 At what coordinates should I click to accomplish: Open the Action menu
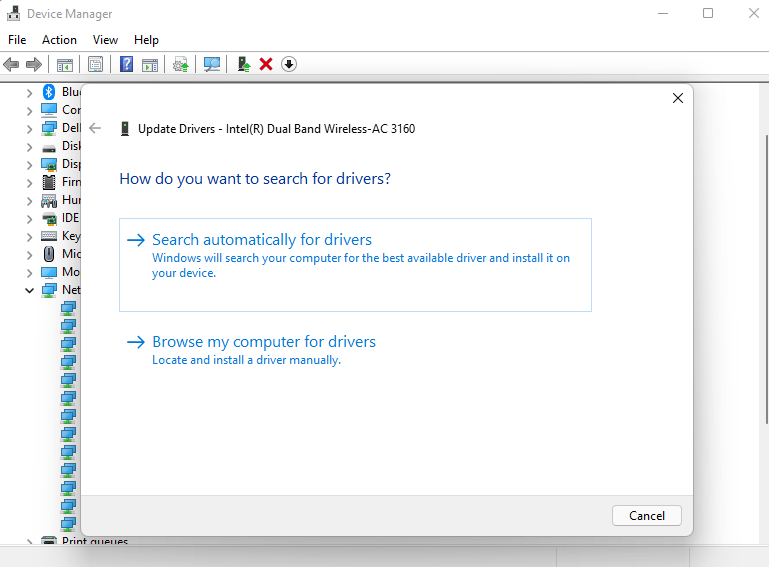tap(59, 40)
